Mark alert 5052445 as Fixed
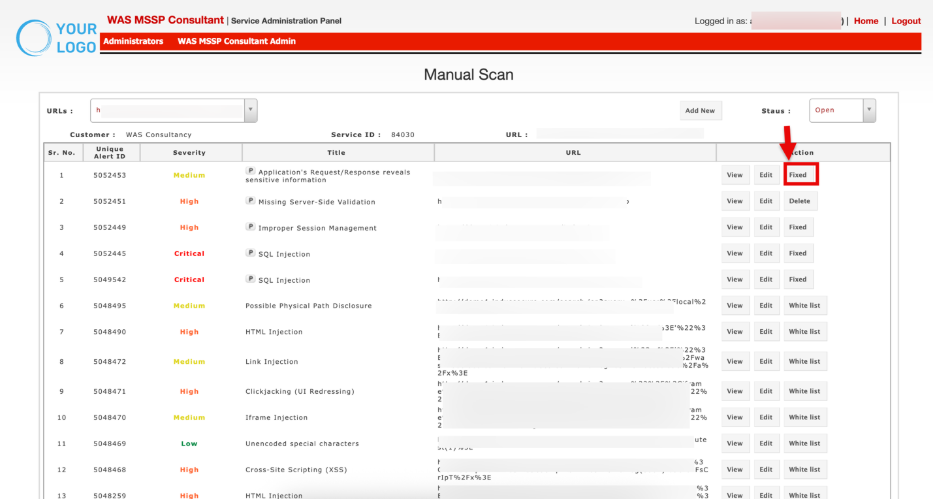 [x=798, y=253]
